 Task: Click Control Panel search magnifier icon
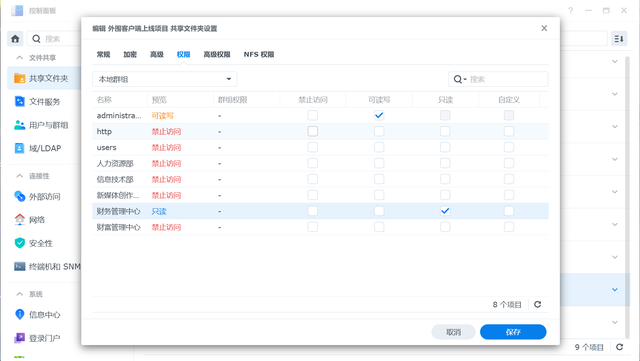coord(36,39)
